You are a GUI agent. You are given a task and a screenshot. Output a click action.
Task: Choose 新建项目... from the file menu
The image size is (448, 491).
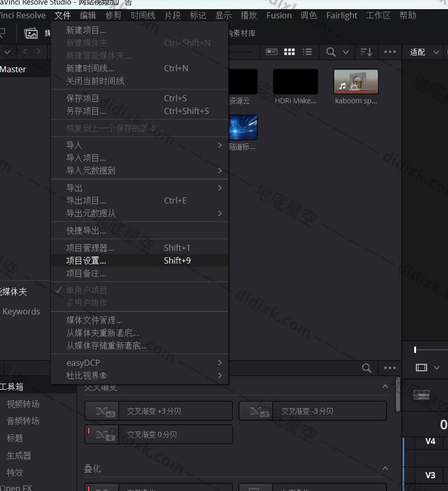coord(139,30)
